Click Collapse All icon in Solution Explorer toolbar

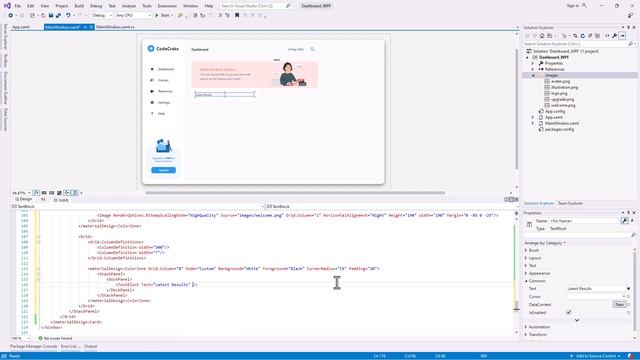pos(590,36)
